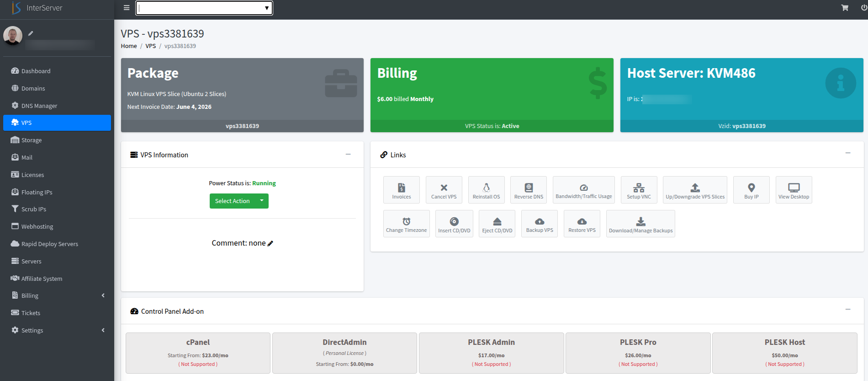Viewport: 868px width, 381px height.
Task: Select the PLESK Host add-on card
Action: [785, 353]
